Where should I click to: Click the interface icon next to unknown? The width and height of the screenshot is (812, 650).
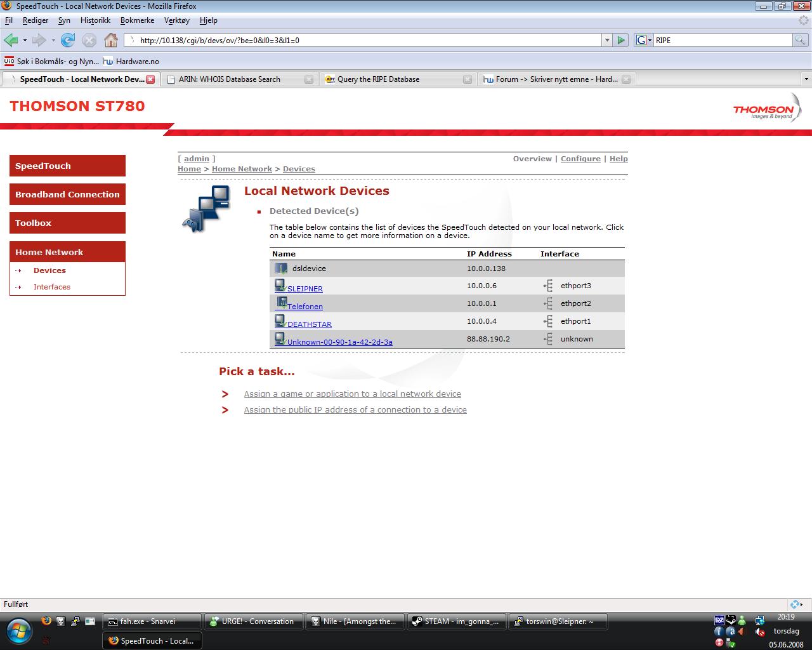[x=549, y=339]
